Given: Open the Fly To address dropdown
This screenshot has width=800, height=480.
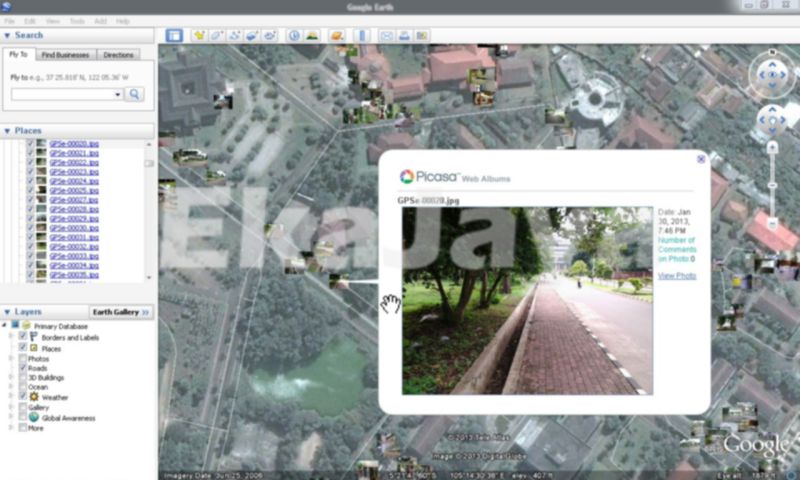Looking at the screenshot, I should coord(118,94).
